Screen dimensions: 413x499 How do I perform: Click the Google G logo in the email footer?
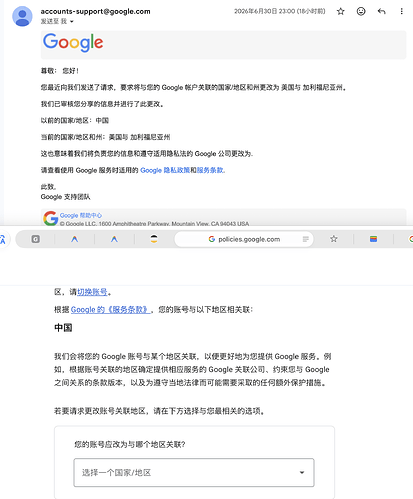click(x=51, y=218)
